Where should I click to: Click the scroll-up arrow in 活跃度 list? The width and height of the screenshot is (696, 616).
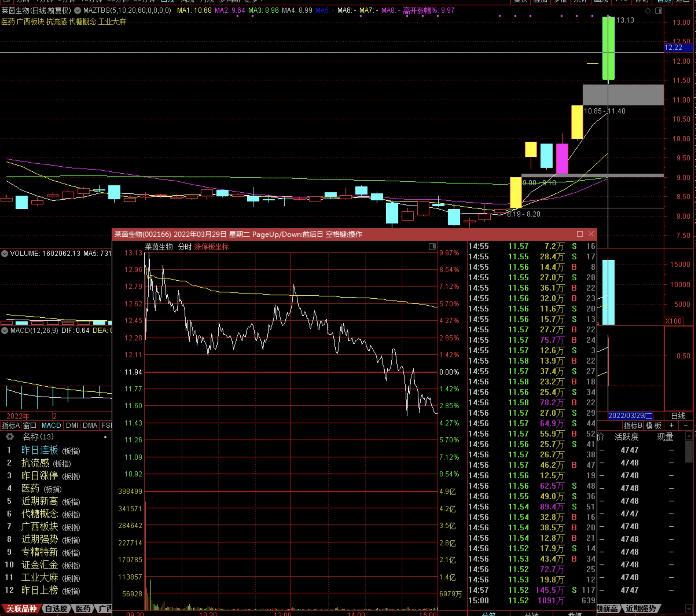(x=689, y=436)
